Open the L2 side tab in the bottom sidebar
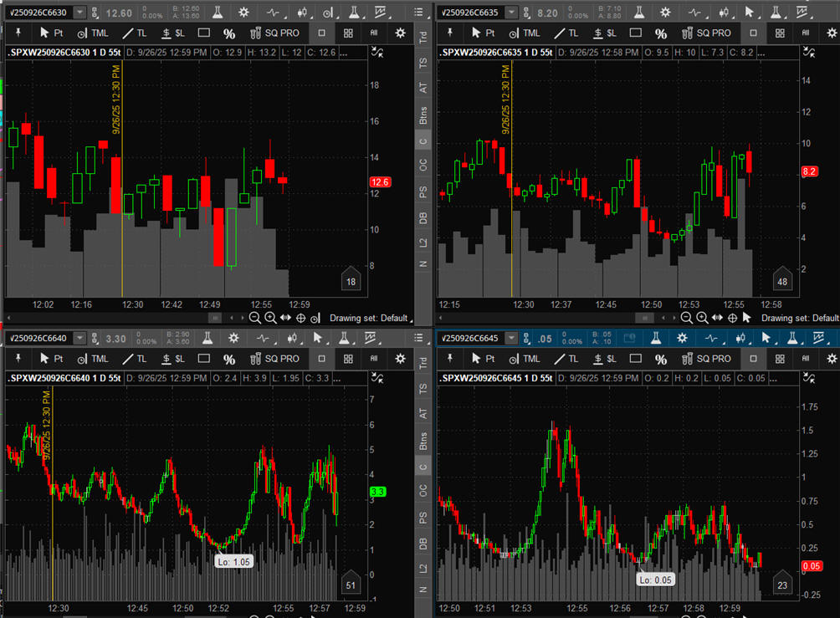The height and width of the screenshot is (618, 840). pos(423,569)
